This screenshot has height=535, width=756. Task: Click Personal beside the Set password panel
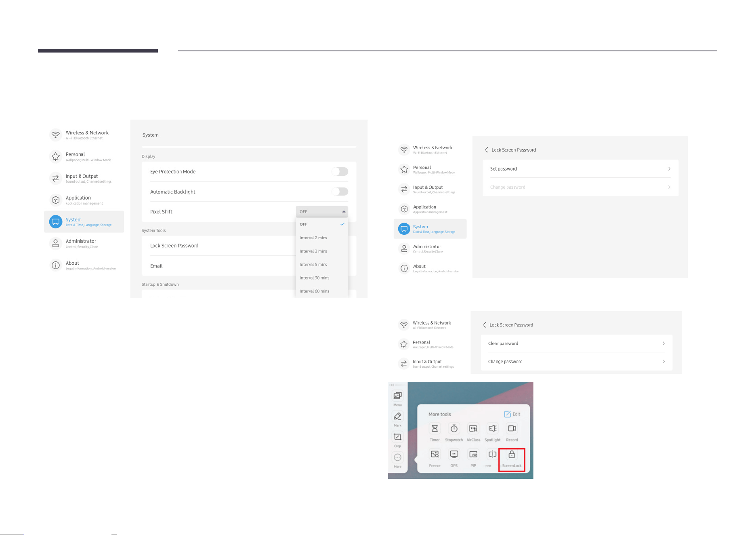(x=430, y=169)
